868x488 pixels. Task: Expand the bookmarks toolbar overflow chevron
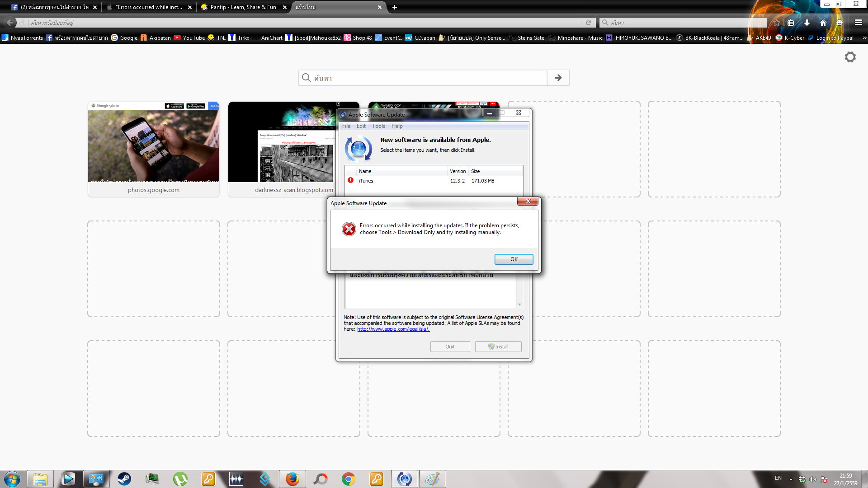(x=864, y=38)
